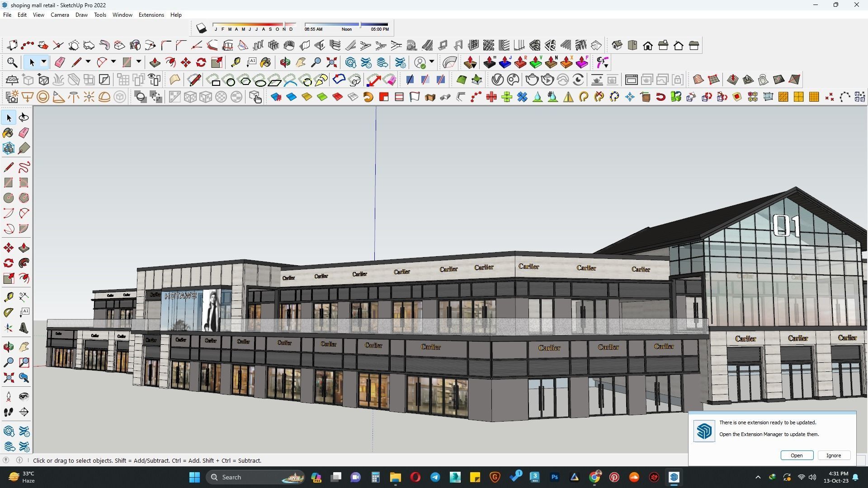Select the Freehand drawing tool
868x488 pixels.
24,167
